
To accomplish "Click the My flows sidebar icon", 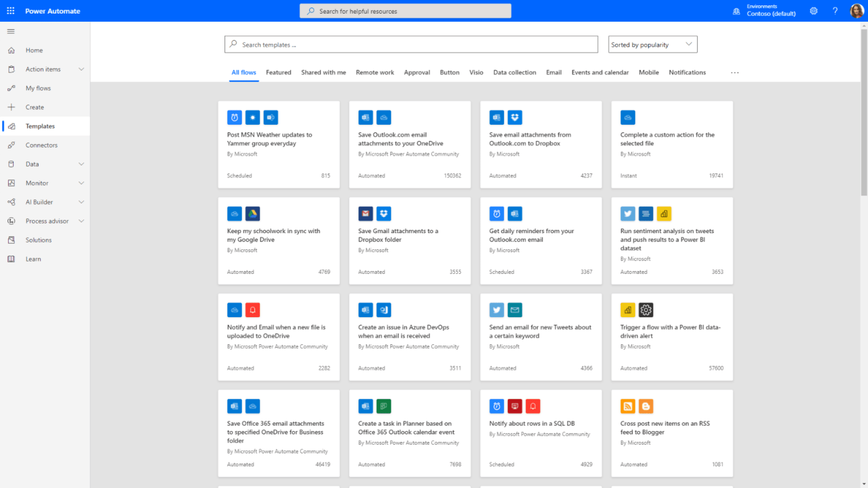I will [11, 88].
